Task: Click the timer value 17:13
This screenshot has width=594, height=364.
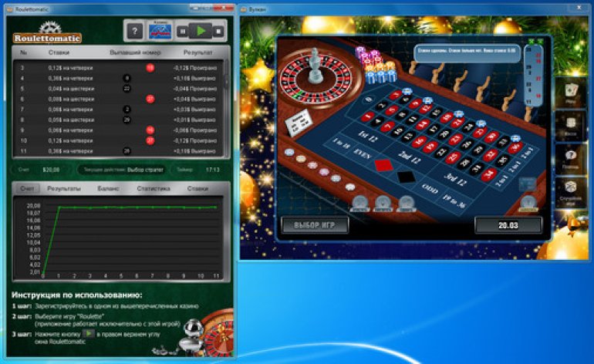Action: click(x=212, y=170)
